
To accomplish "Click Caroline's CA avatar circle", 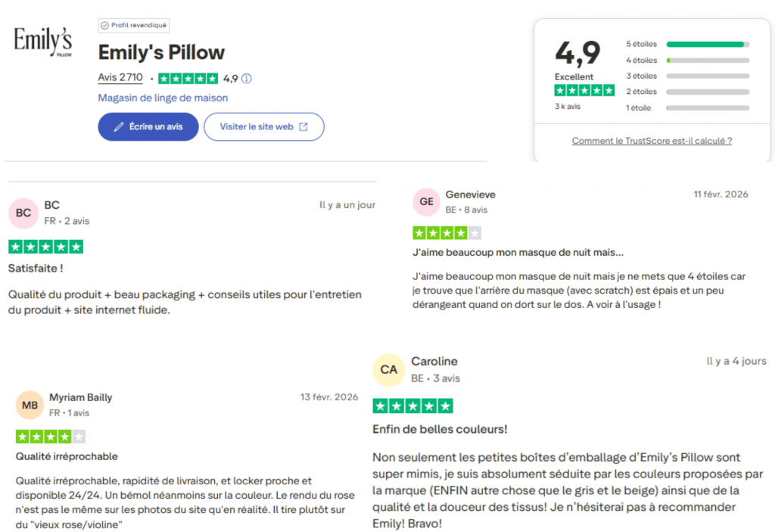I will pyautogui.click(x=388, y=369).
